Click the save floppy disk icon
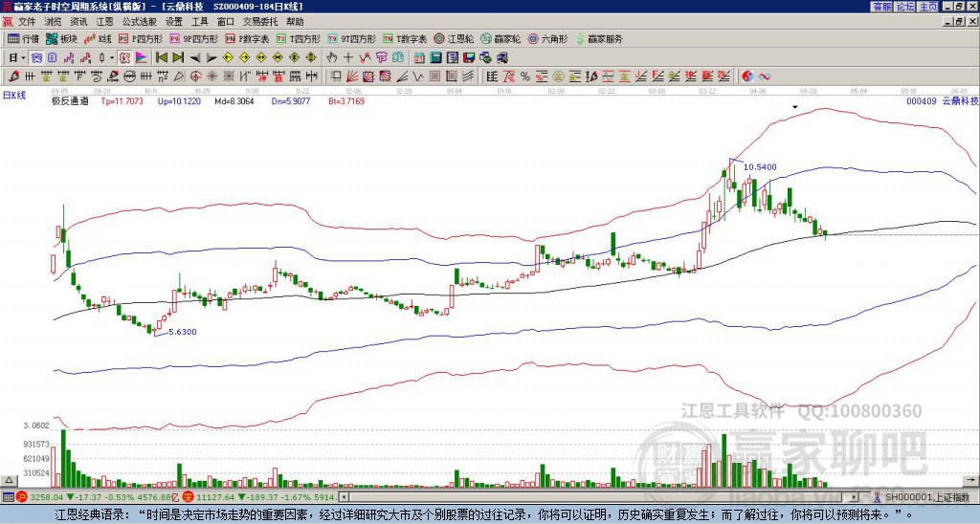980x524 pixels. (469, 58)
